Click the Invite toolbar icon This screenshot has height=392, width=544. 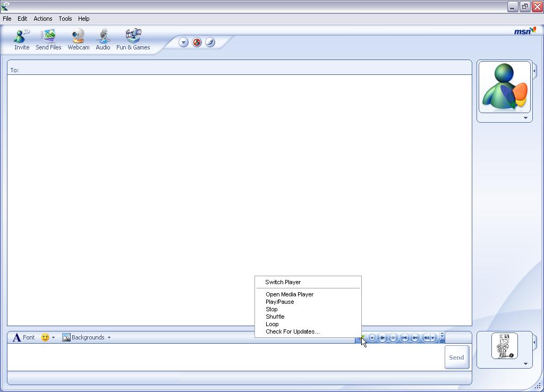[x=21, y=39]
